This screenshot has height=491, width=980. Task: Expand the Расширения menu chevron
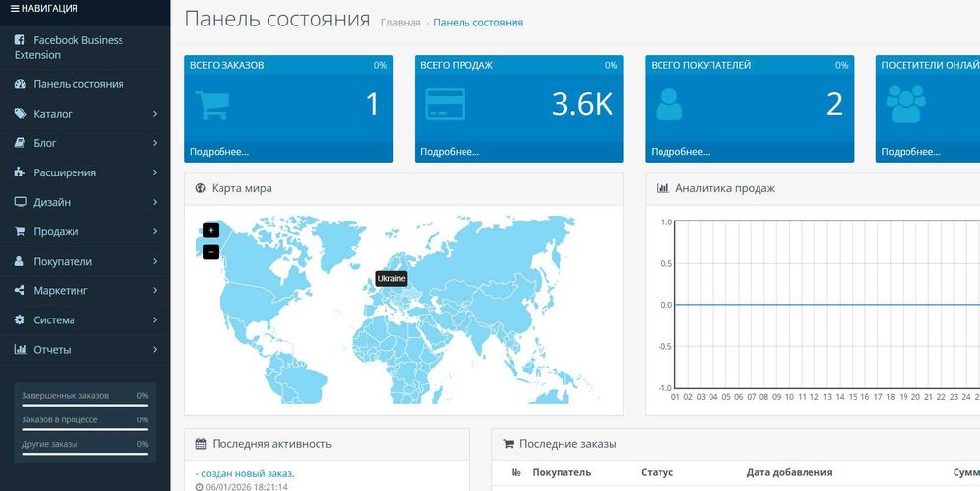155,172
